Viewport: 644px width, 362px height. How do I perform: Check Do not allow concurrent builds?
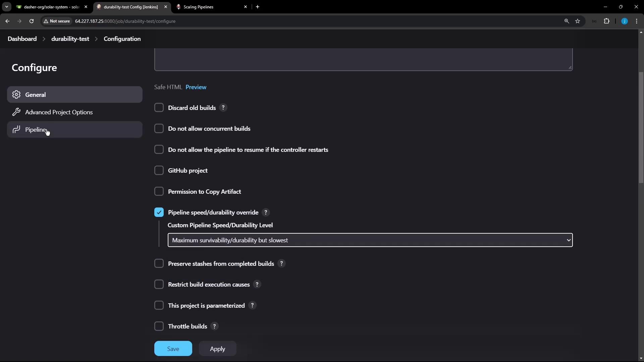click(x=159, y=129)
